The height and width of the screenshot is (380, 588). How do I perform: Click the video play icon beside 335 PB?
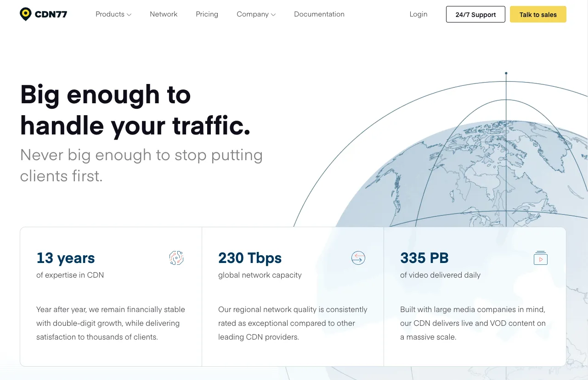[x=541, y=258]
